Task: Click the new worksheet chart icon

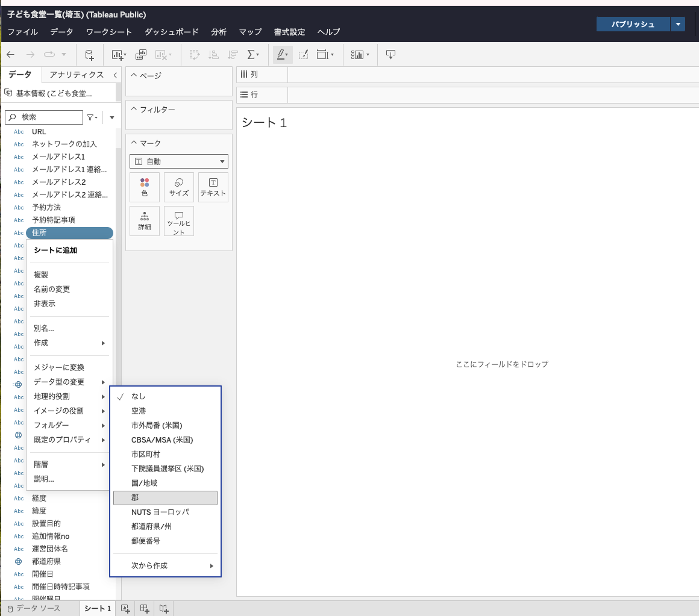Action: [x=119, y=55]
